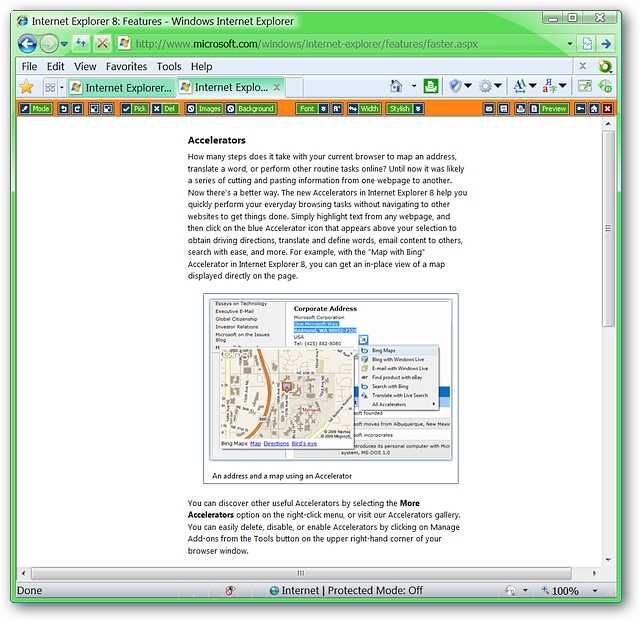
Task: Open the Edit menu
Action: 55,66
